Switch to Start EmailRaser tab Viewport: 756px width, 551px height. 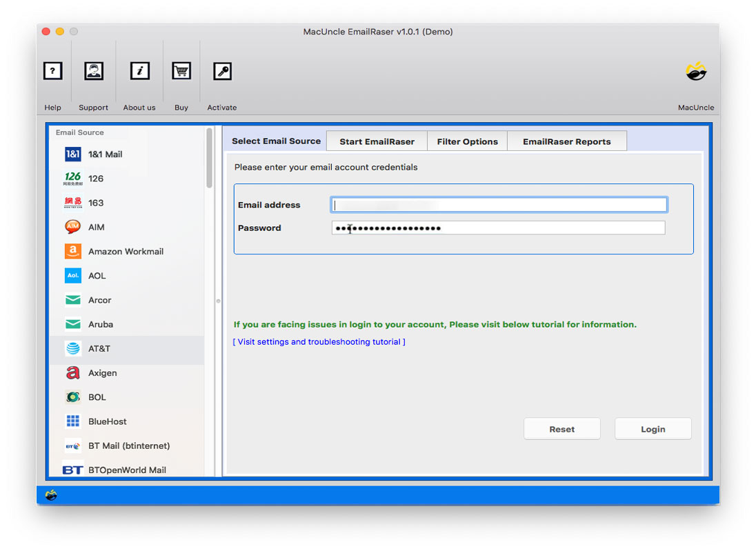click(377, 141)
